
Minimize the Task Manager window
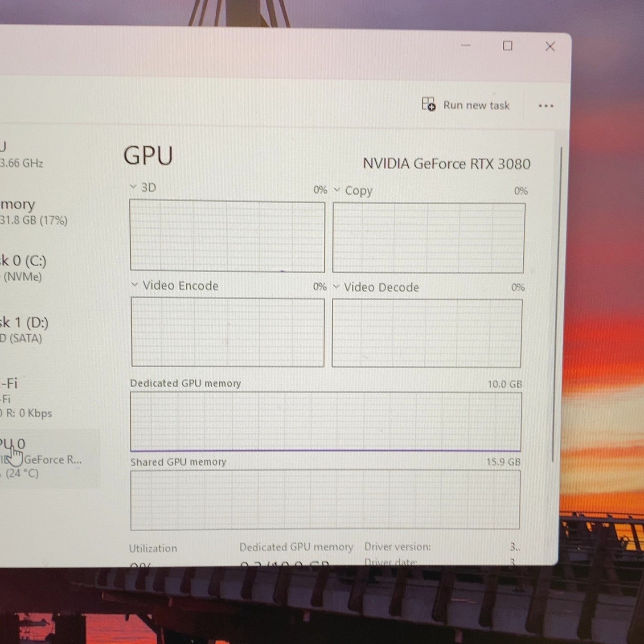[x=466, y=45]
